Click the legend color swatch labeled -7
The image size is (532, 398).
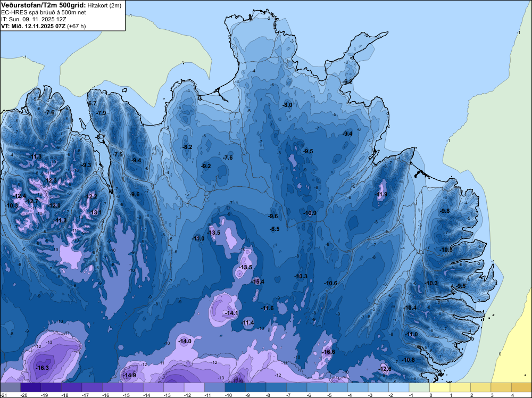click(297, 387)
